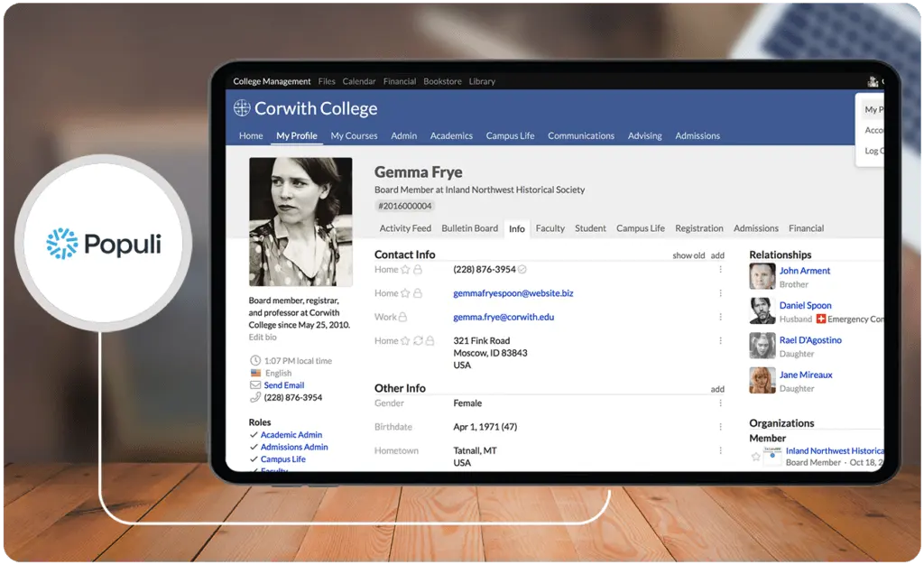The height and width of the screenshot is (565, 924).
Task: Switch to the Activity Feed profile tab
Action: click(x=405, y=228)
